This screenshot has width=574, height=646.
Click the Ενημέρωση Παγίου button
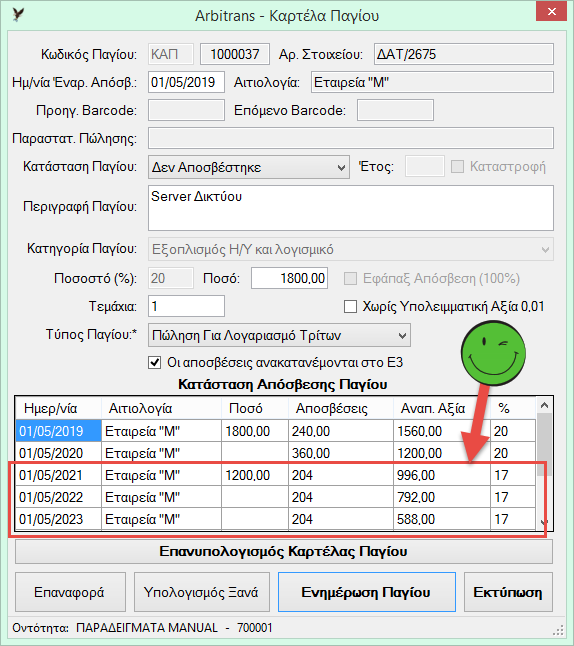tap(367, 592)
